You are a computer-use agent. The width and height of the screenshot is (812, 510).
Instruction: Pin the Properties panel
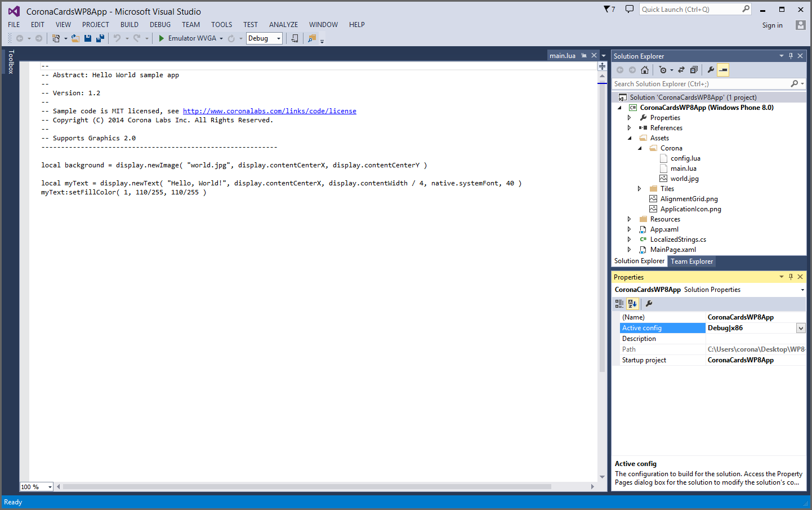click(791, 277)
